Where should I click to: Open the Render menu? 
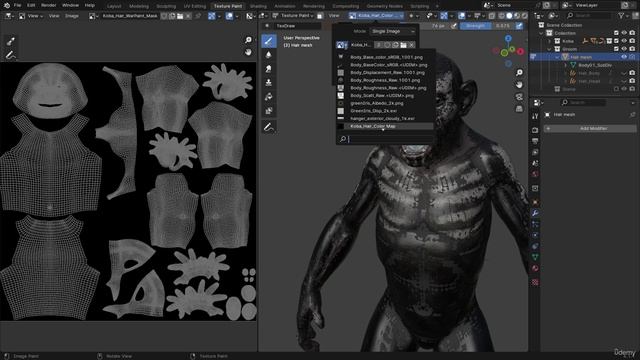(x=49, y=5)
